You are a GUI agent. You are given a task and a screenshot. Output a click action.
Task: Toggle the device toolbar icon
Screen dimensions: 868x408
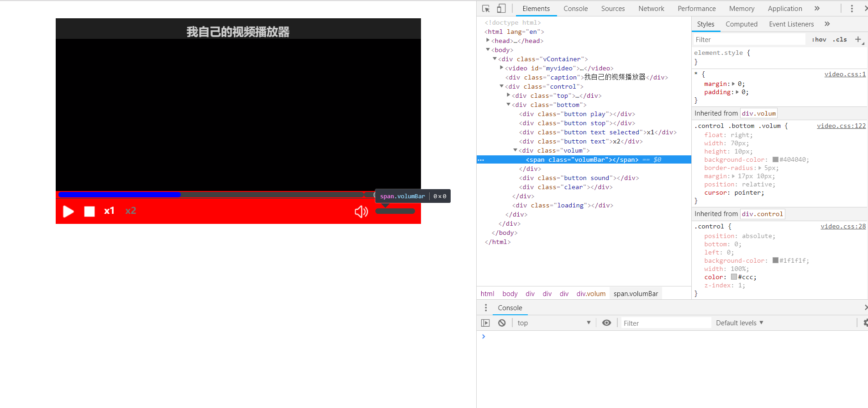click(501, 9)
